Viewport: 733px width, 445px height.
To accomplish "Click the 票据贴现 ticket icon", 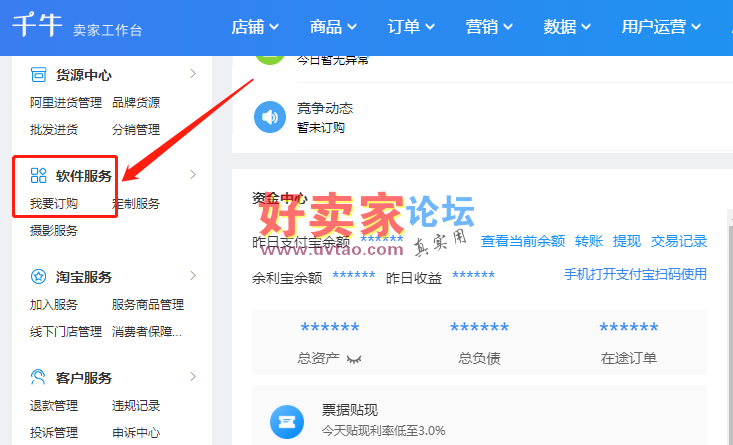I will click(288, 419).
